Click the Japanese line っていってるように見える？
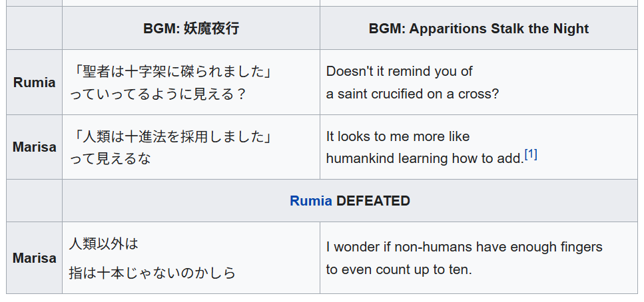The image size is (644, 302). 158,94
